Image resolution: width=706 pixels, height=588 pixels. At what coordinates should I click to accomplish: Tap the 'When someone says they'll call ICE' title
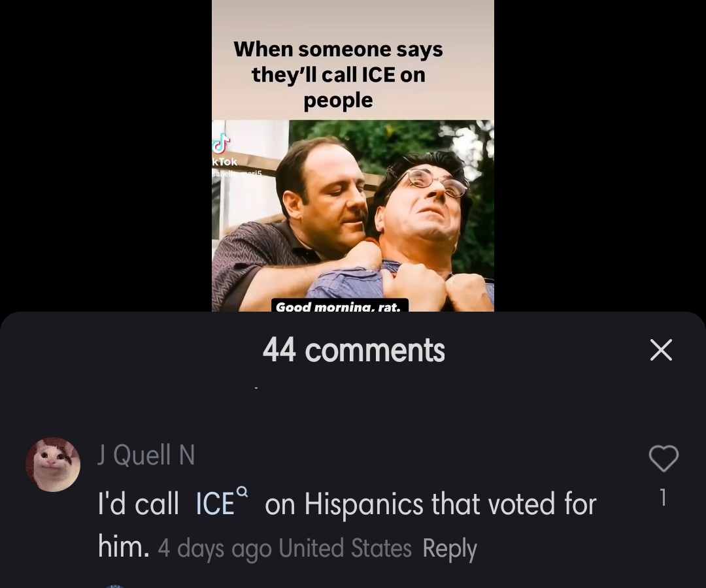click(338, 74)
